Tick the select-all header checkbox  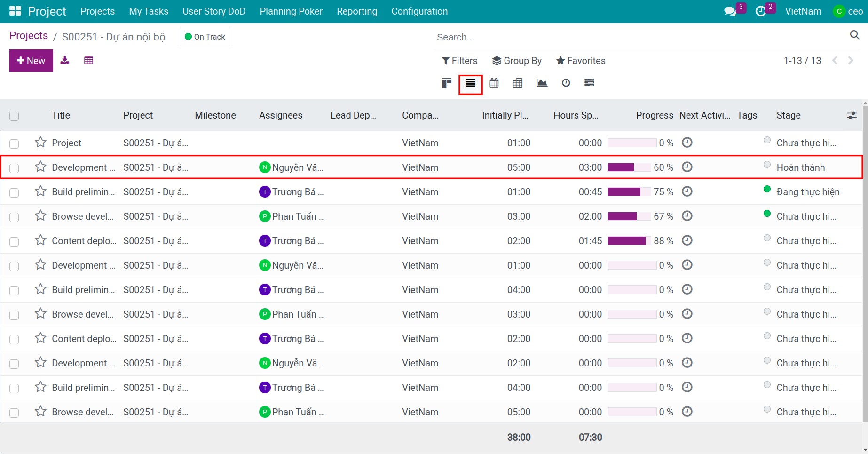14,116
